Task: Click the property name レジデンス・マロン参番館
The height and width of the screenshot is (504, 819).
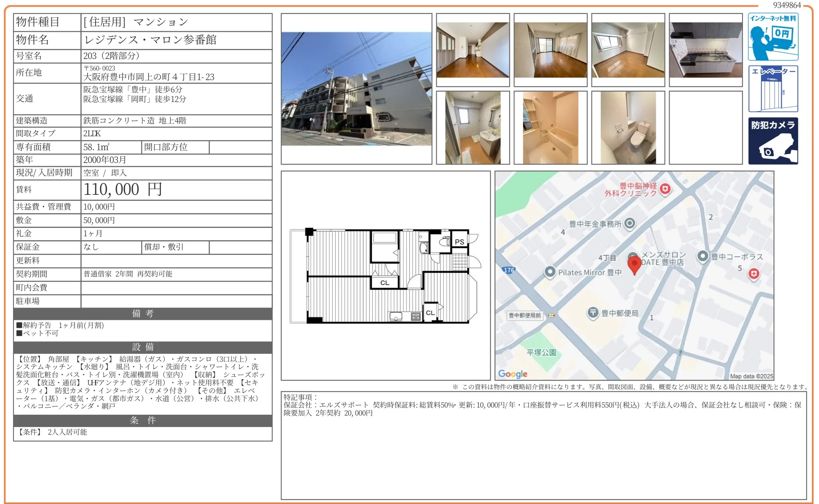Action: [150, 40]
